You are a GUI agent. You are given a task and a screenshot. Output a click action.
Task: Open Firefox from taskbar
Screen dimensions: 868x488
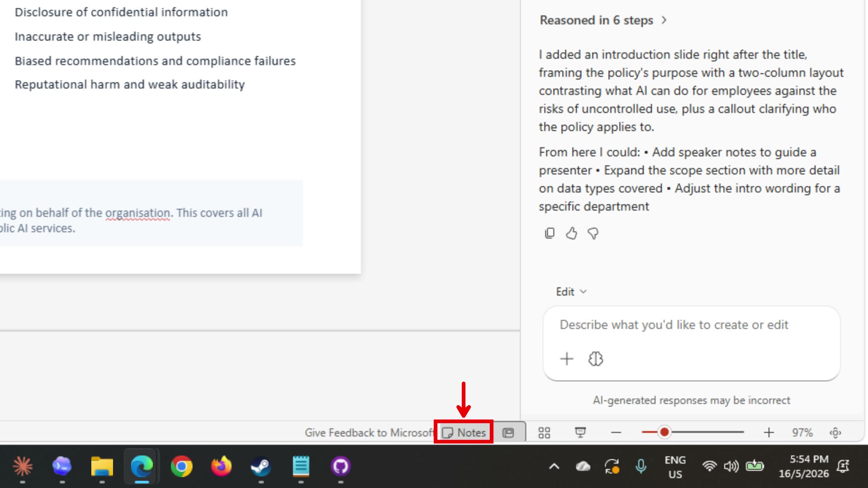[221, 466]
